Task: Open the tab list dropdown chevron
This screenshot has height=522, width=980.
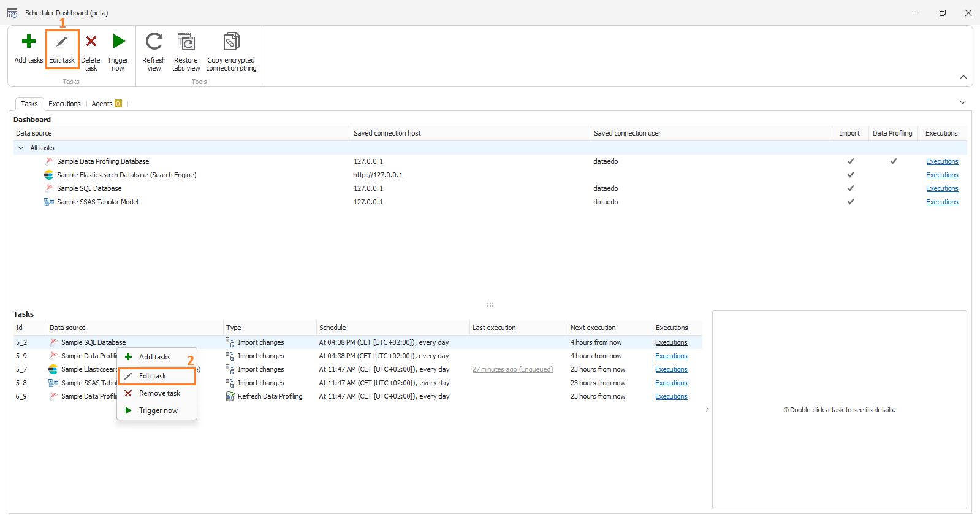Action: [963, 103]
